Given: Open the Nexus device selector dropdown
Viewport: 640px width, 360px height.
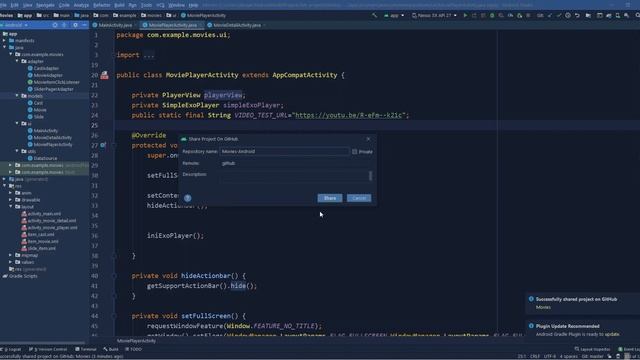Looking at the screenshot, I should coord(434,16).
